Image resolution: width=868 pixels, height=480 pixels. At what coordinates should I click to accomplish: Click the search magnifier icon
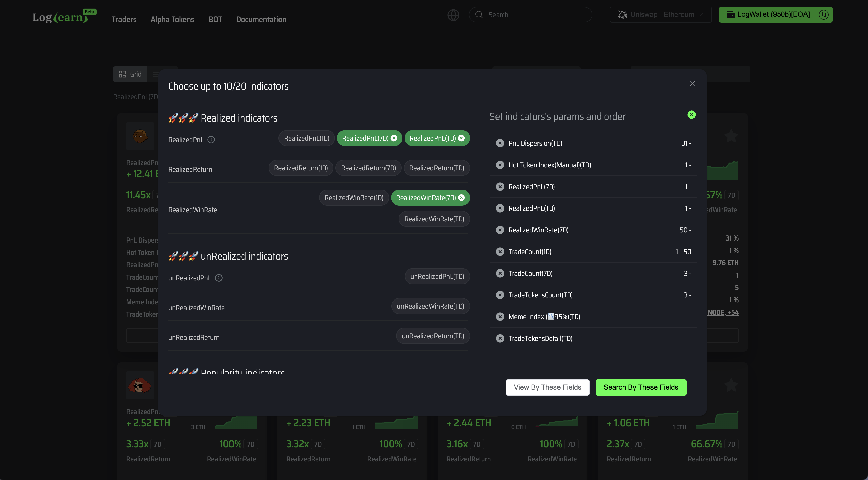pos(479,14)
